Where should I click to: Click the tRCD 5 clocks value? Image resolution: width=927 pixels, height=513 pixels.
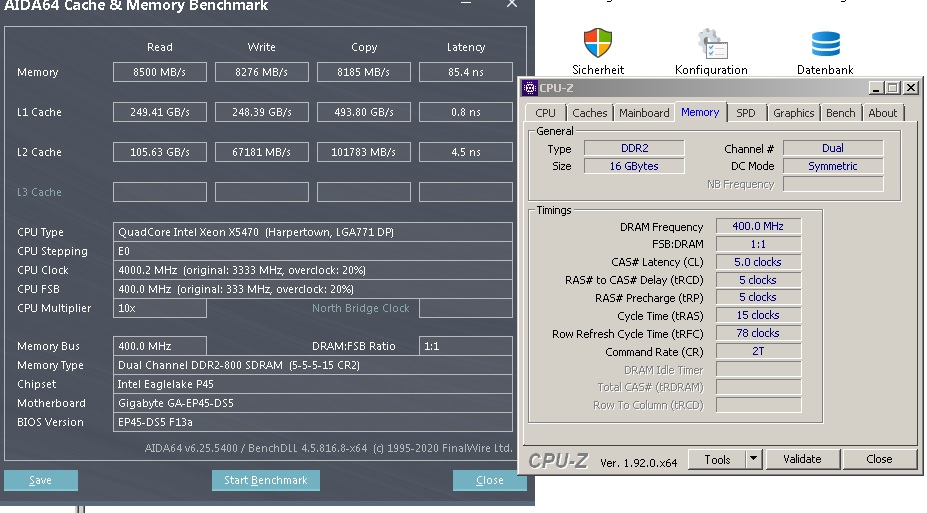(x=759, y=280)
